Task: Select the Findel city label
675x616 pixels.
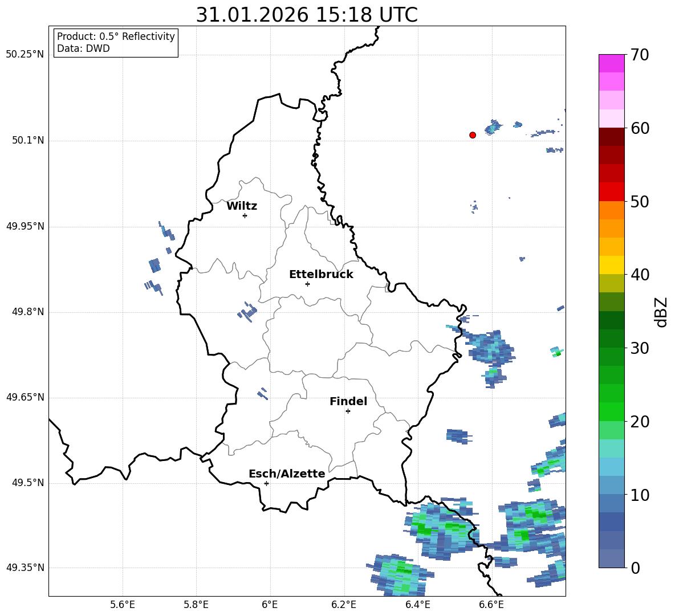Action: (348, 401)
